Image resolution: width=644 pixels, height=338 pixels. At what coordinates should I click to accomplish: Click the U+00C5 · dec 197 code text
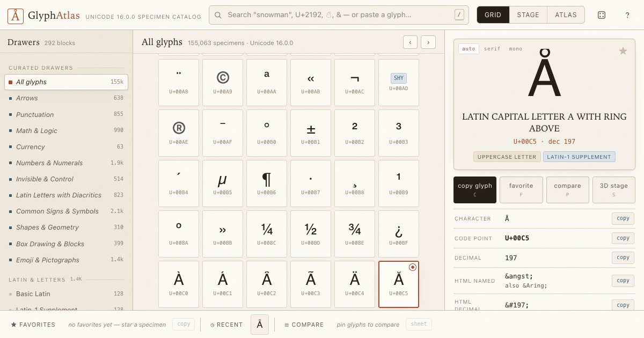coord(544,142)
